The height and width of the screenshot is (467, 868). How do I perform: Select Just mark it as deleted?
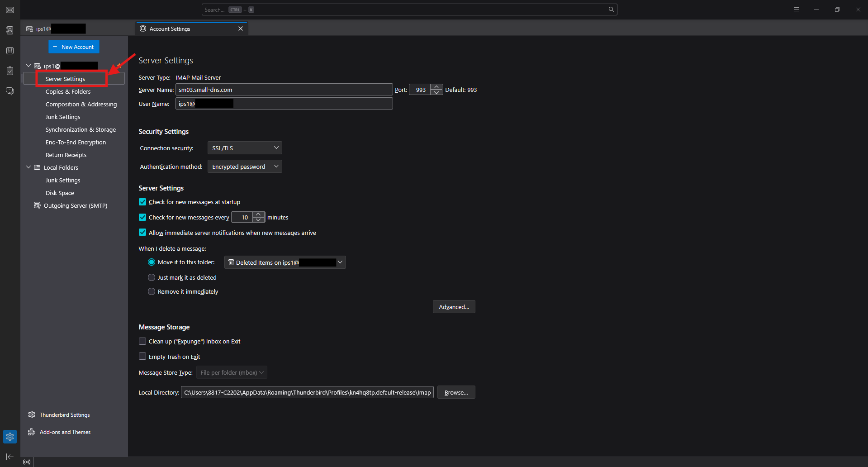[152, 277]
